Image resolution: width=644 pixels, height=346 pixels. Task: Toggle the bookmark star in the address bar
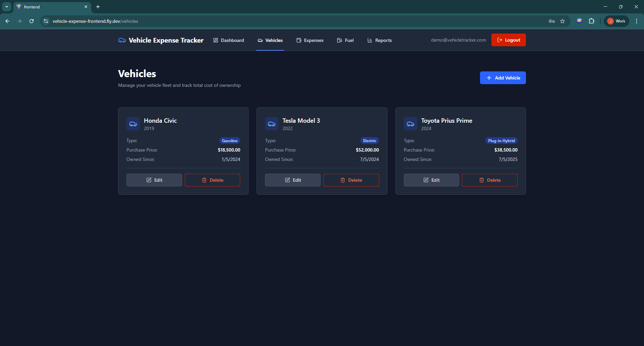click(x=562, y=21)
